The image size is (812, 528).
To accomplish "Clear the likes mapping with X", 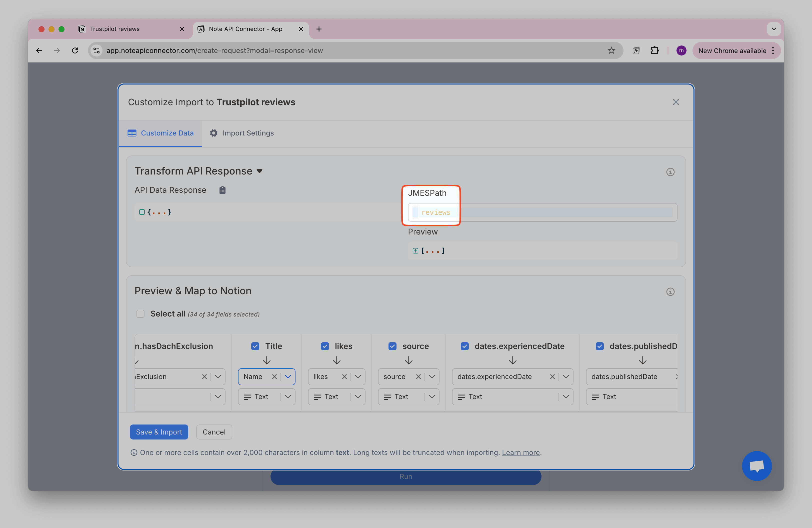I will click(344, 376).
